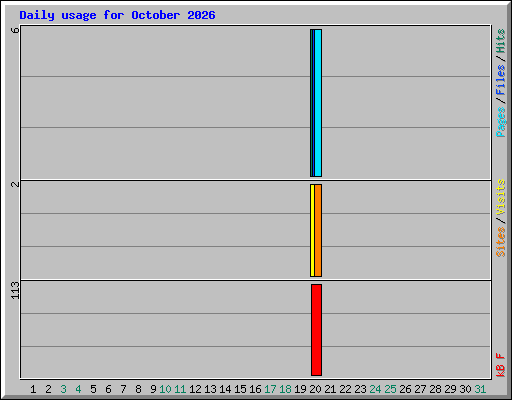
Task: Click day "7" on the x-axis
Action: (x=123, y=389)
